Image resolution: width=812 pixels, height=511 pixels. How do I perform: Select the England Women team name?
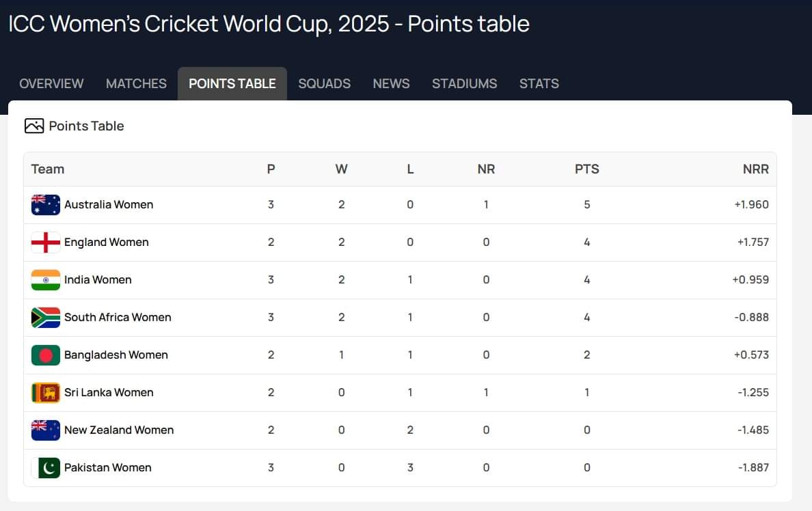click(107, 243)
